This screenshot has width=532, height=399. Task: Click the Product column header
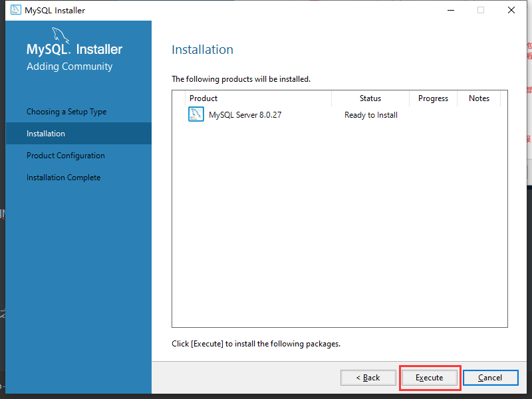pos(259,98)
